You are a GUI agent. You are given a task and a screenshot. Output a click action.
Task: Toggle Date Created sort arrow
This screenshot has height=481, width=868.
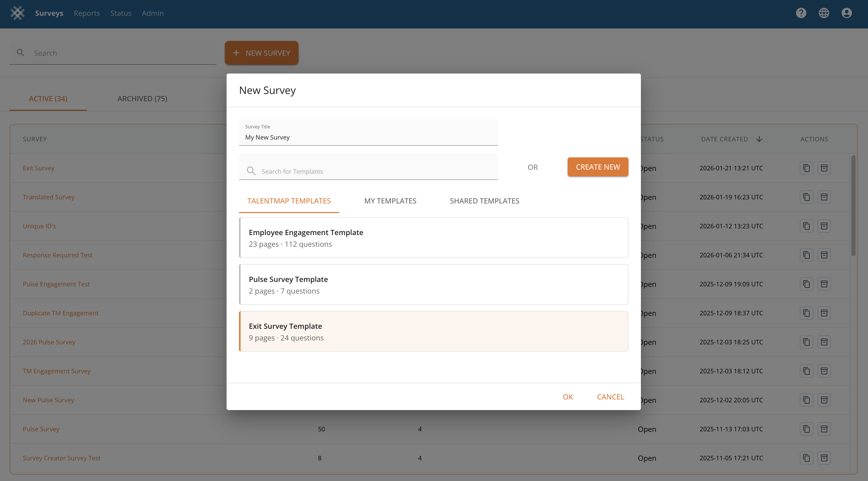759,139
